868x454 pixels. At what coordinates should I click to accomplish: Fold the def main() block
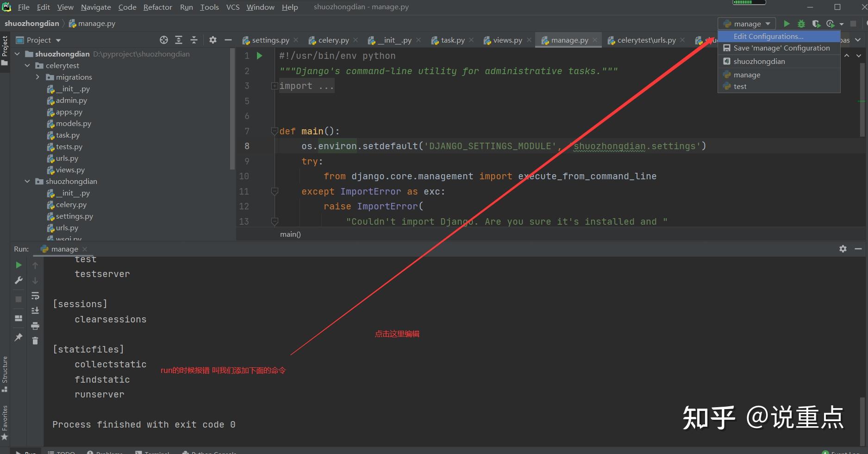[275, 131]
